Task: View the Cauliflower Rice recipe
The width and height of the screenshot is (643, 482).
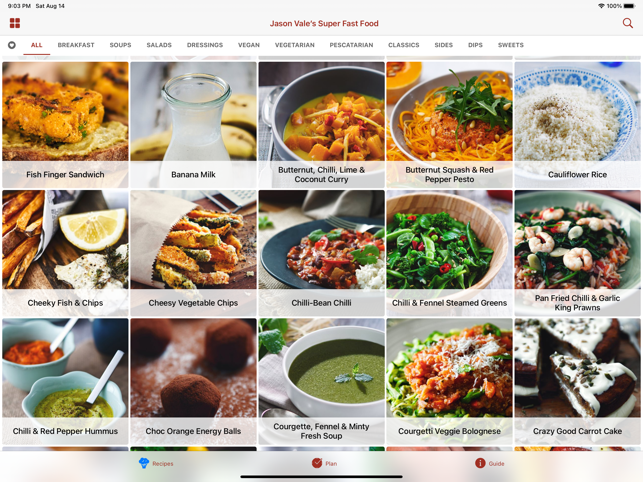Action: coord(577,125)
